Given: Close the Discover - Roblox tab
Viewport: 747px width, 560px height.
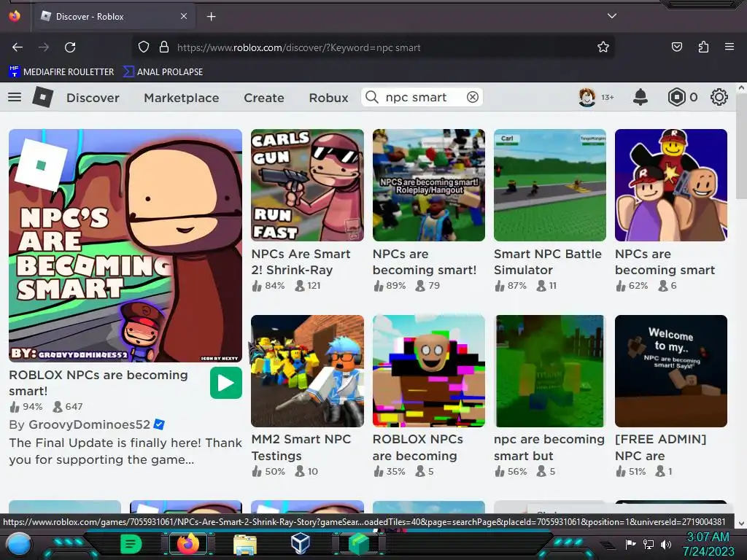Looking at the screenshot, I should 184,16.
